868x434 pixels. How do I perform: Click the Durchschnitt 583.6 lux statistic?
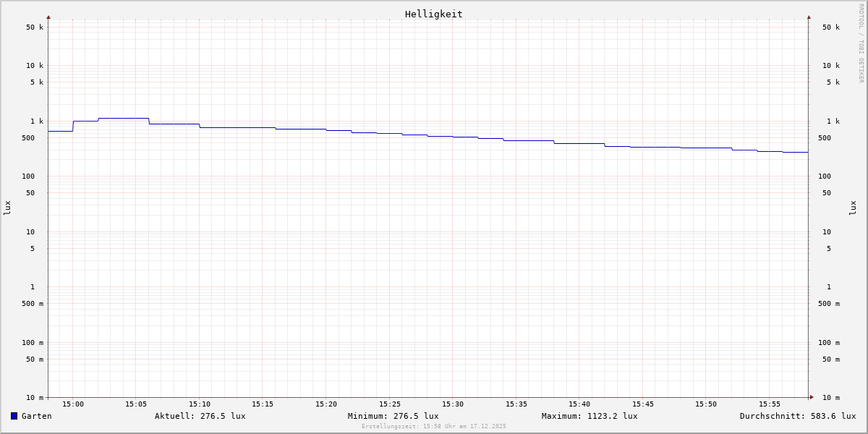coord(797,416)
